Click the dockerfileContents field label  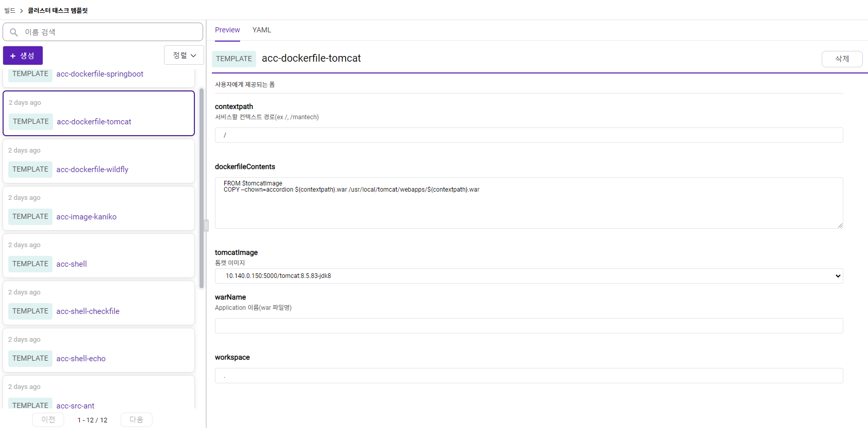click(245, 166)
